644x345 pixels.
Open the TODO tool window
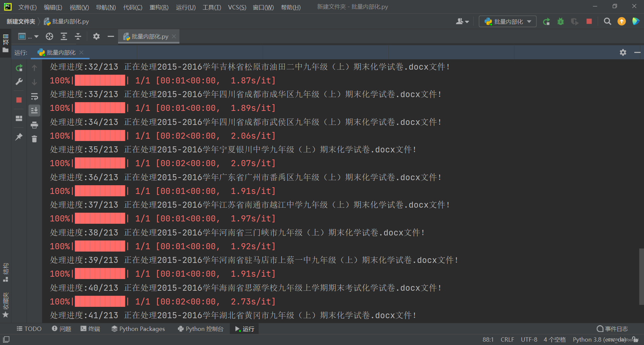pos(29,329)
